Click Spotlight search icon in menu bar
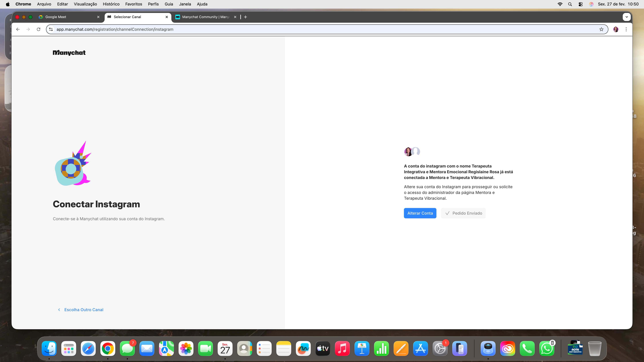 [570, 4]
